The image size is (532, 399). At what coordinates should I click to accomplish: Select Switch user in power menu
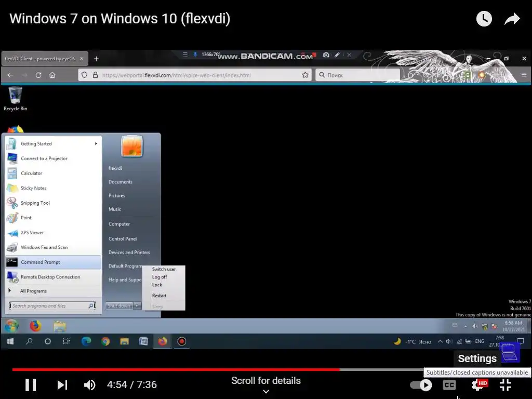click(164, 269)
